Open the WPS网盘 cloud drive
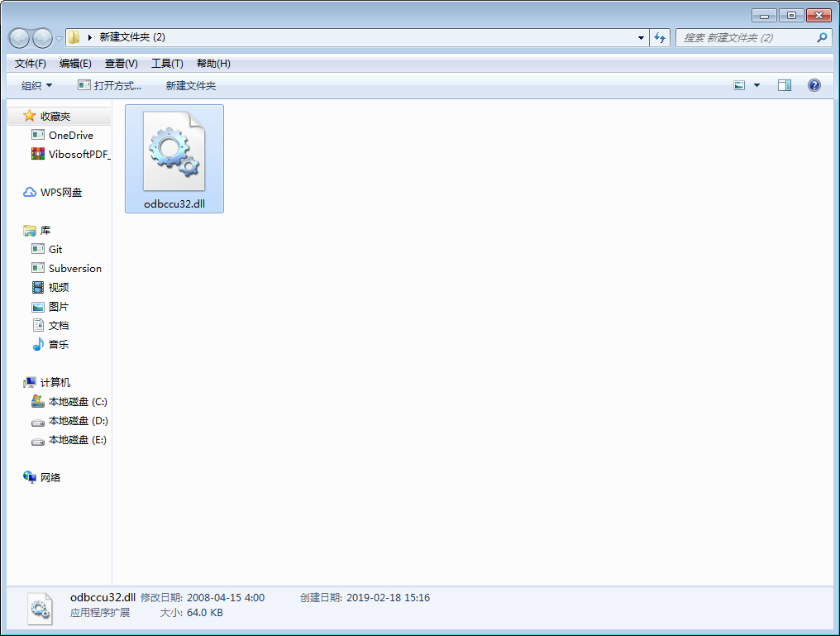840x636 pixels. click(x=62, y=192)
